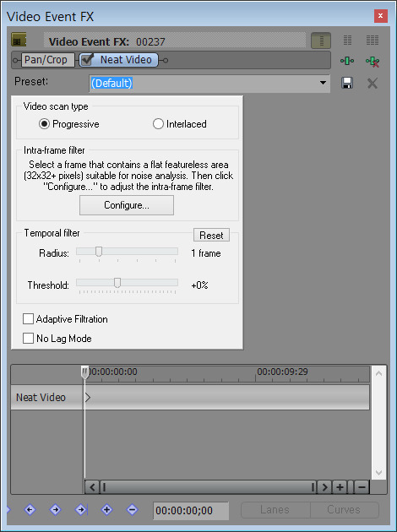Click the right arrow of horizontal scrollbar

(324, 487)
